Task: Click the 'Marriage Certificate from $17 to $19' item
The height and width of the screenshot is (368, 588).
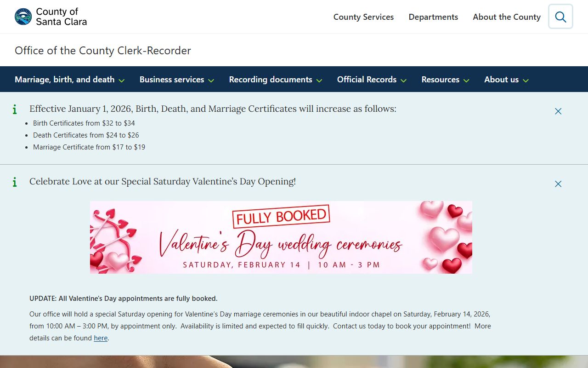Action: pos(89,147)
